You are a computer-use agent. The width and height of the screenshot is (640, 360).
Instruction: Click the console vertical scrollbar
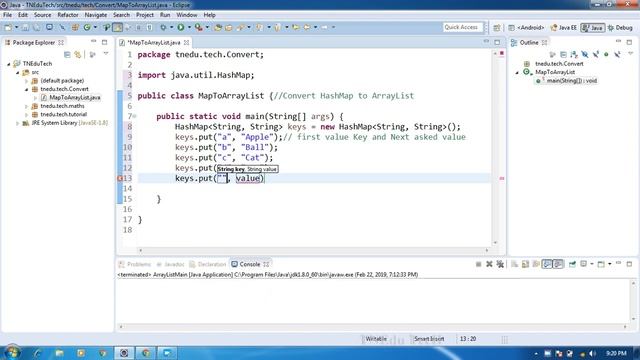tap(633, 301)
